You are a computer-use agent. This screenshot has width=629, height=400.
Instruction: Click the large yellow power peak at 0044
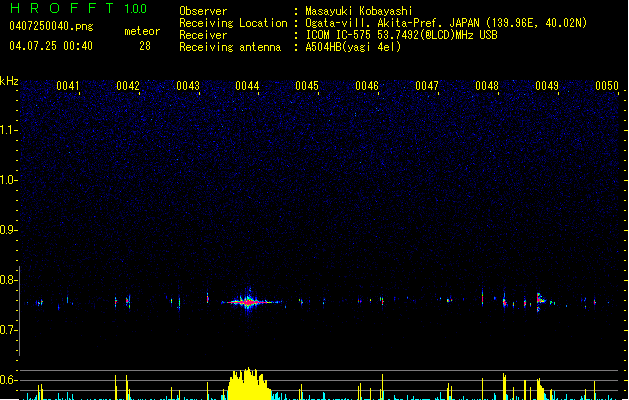coord(249,384)
